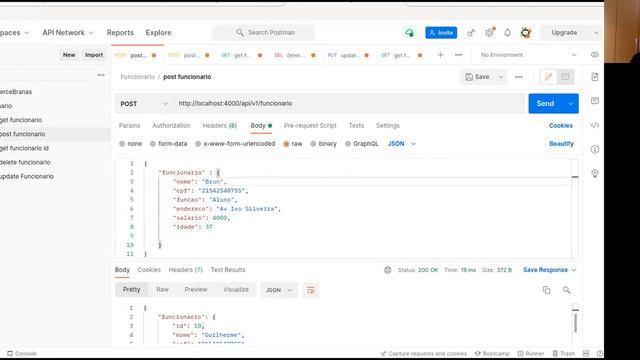640x360 pixels.
Task: Click Capture requests and cookies
Action: point(423,353)
